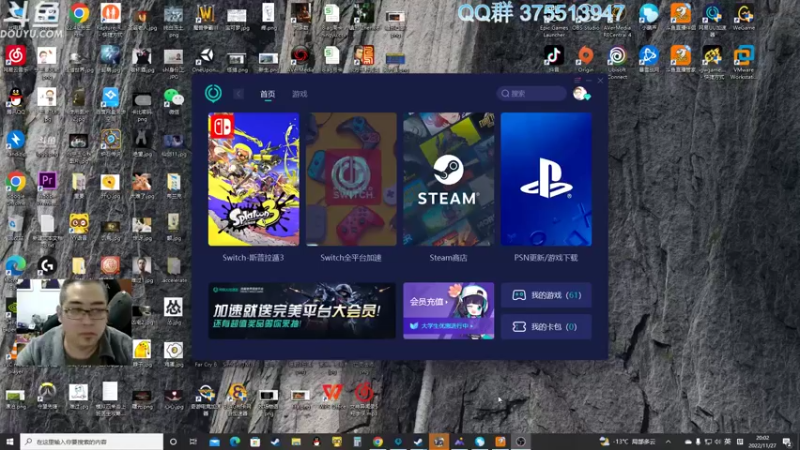The image size is (800, 450).
Task: Launch Warcraft III desktop shortcut
Action: (206, 16)
